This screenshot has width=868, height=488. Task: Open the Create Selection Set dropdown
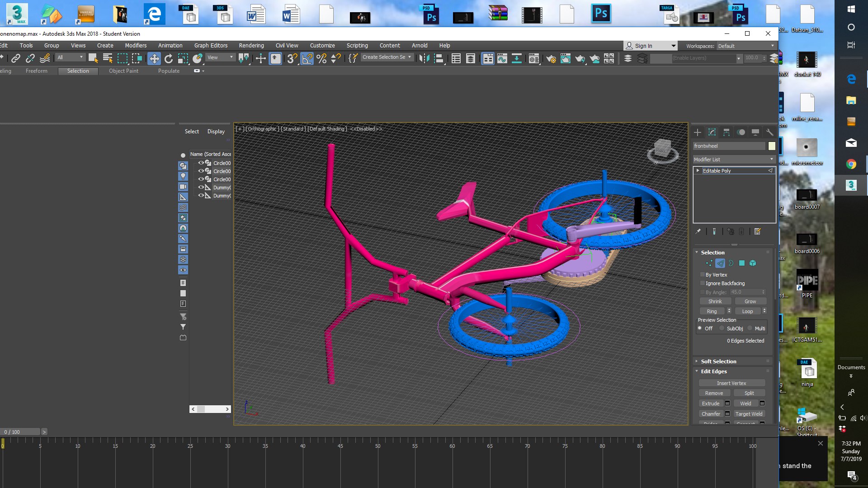[x=387, y=57]
